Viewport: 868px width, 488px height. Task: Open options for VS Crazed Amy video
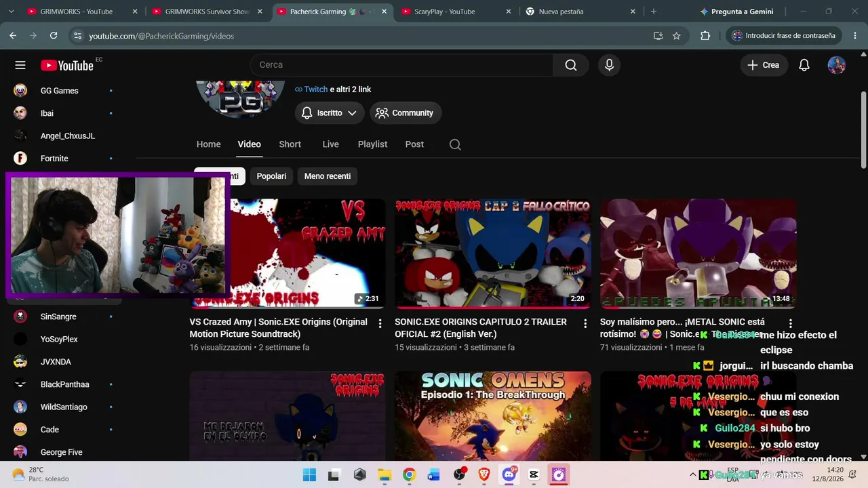coord(380,324)
